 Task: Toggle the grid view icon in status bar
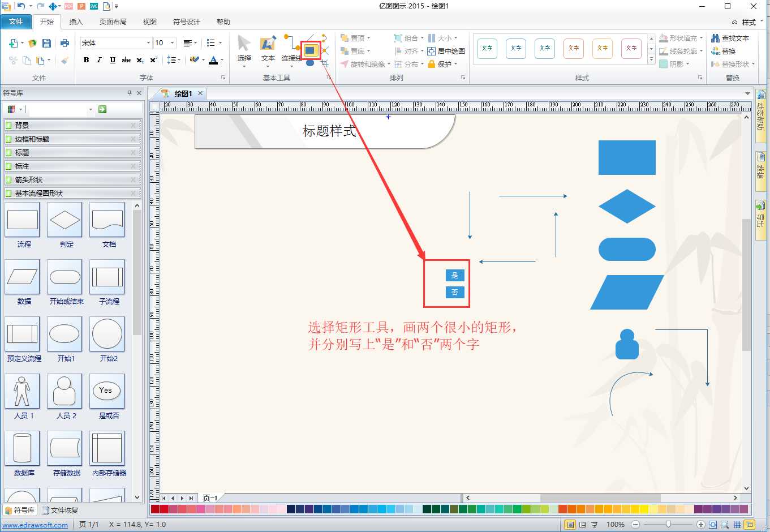tap(737, 525)
